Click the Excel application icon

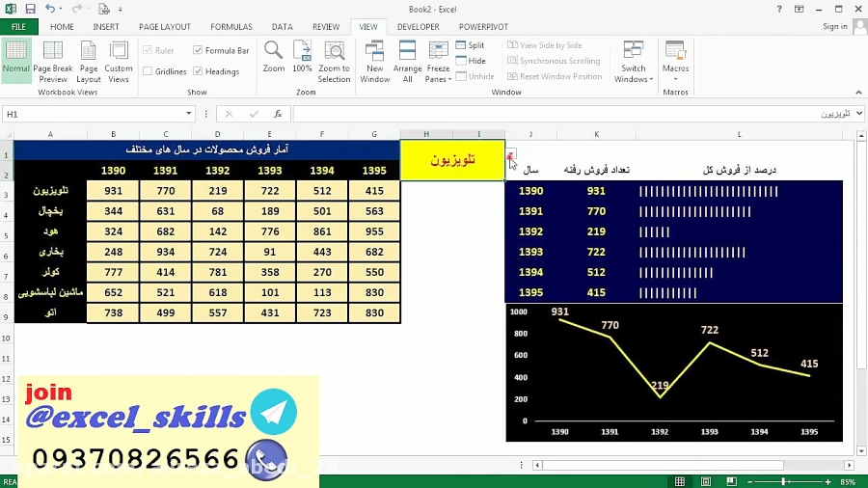tap(10, 9)
